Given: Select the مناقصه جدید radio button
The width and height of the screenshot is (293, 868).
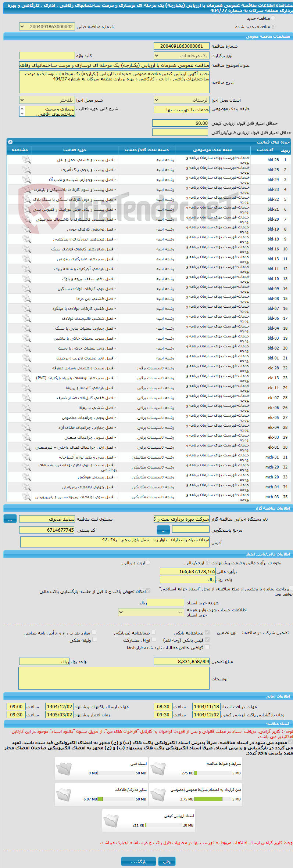Looking at the screenshot, I should click(272, 18).
